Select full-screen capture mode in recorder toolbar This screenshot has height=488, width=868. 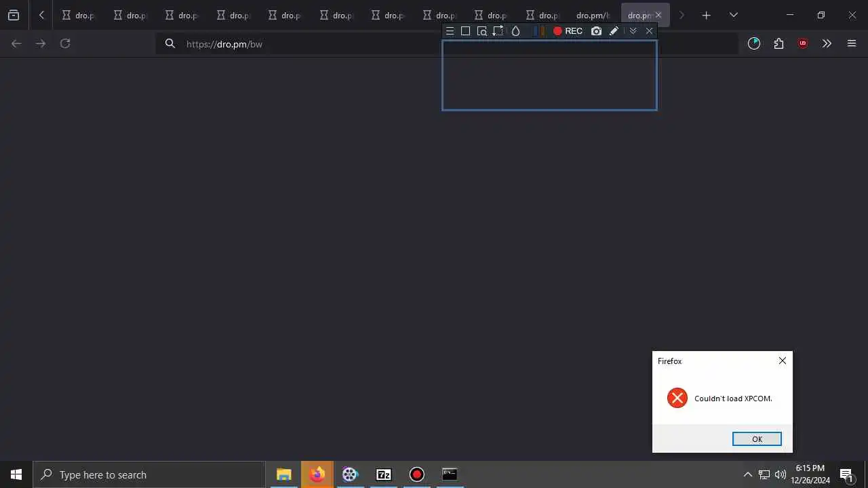click(465, 31)
